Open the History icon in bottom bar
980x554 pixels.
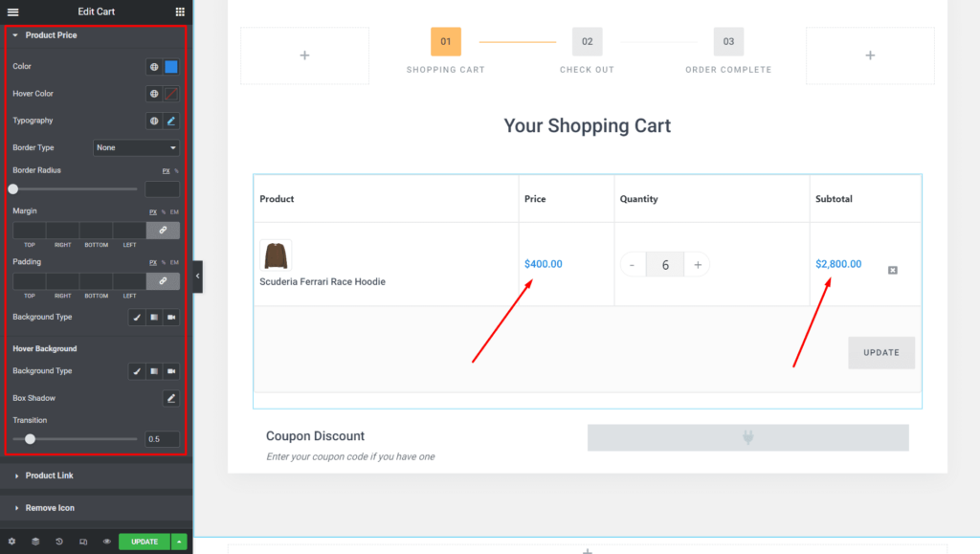[x=59, y=542]
